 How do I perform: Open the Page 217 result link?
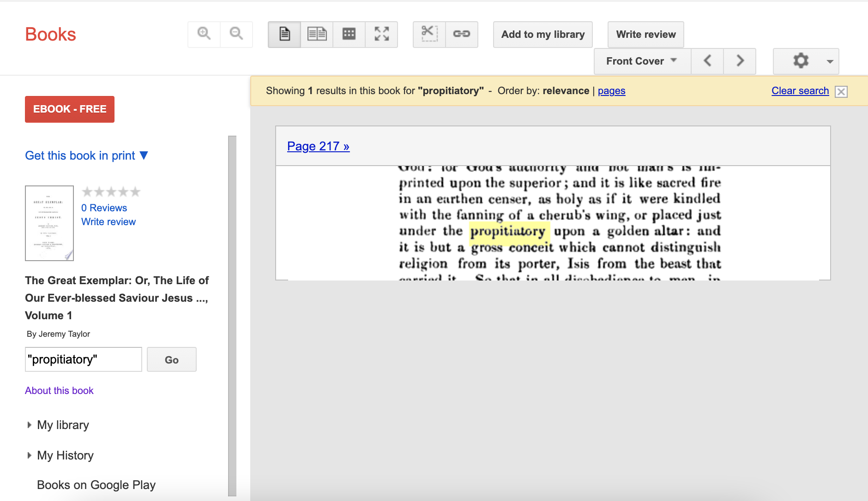[x=318, y=146]
